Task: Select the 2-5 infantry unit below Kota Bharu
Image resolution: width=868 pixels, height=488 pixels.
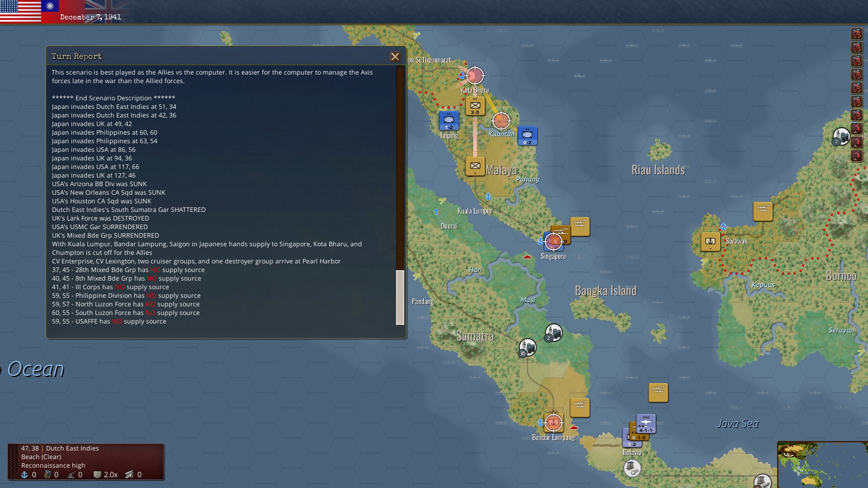Action: [475, 106]
